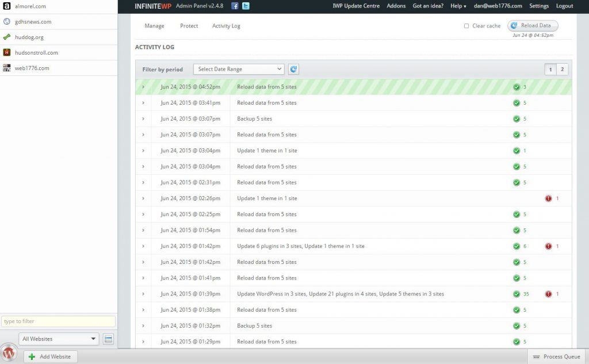Image resolution: width=589 pixels, height=364 pixels.
Task: Open the All Websites dropdown
Action: [x=59, y=339]
